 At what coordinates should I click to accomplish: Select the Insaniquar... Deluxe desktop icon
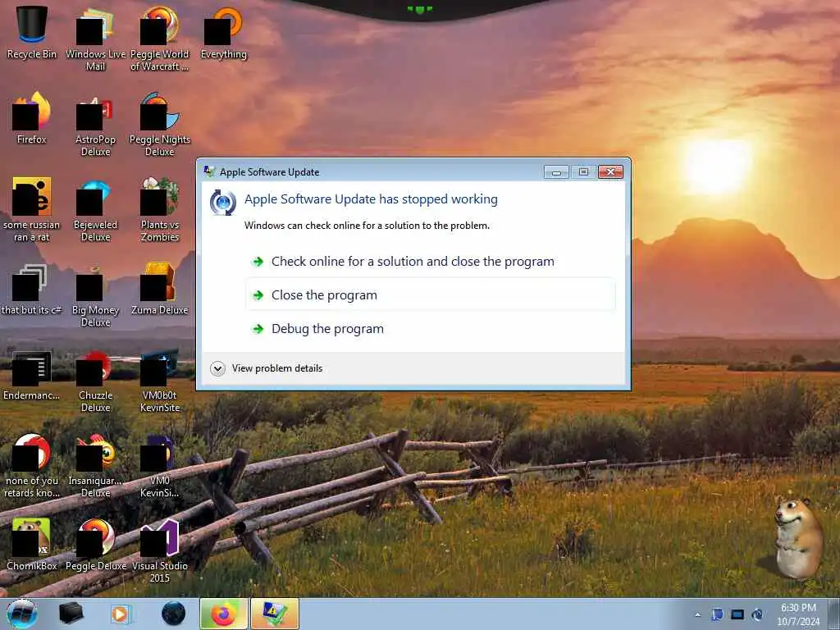coord(95,465)
